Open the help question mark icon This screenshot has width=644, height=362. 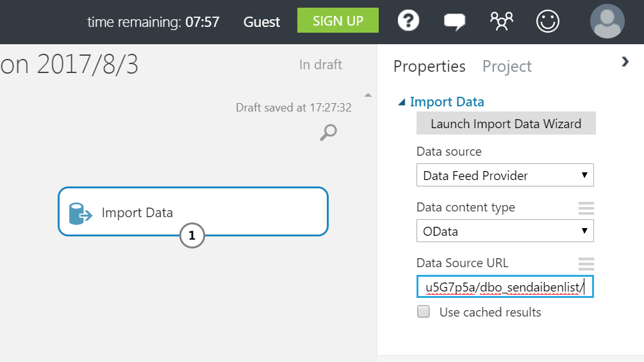tap(408, 21)
